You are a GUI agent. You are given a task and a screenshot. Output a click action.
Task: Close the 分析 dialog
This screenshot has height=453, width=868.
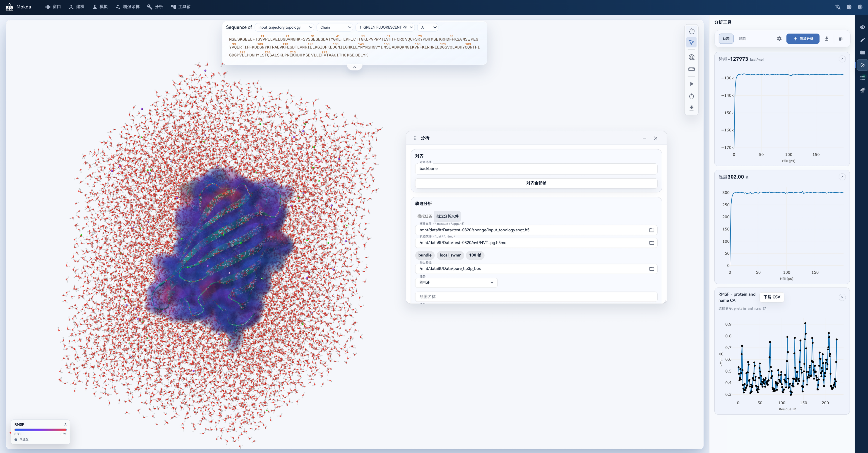pos(656,138)
